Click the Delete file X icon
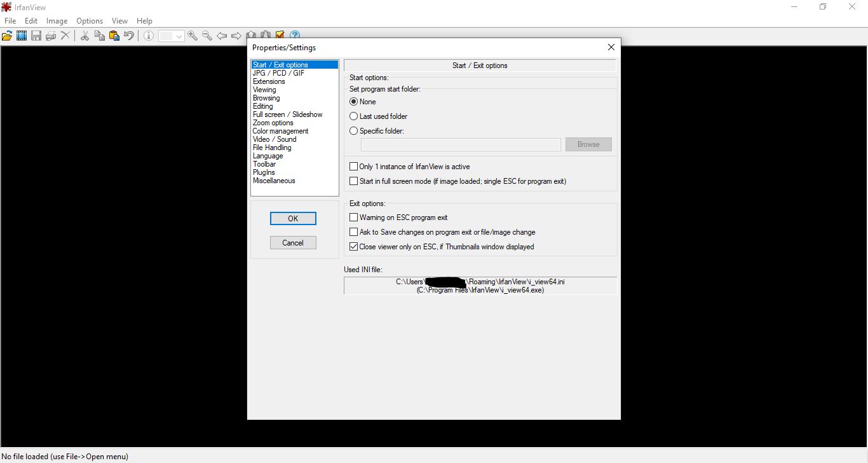 [x=65, y=36]
